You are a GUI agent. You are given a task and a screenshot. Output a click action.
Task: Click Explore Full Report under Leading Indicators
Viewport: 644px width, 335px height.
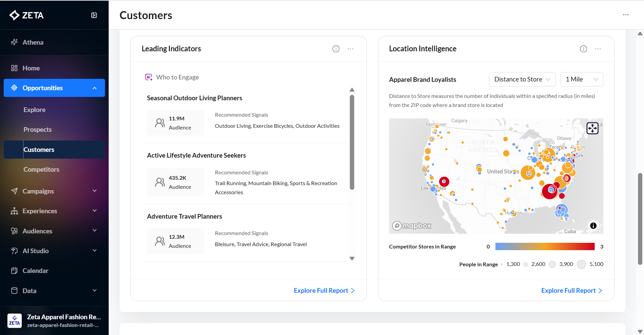click(x=324, y=290)
